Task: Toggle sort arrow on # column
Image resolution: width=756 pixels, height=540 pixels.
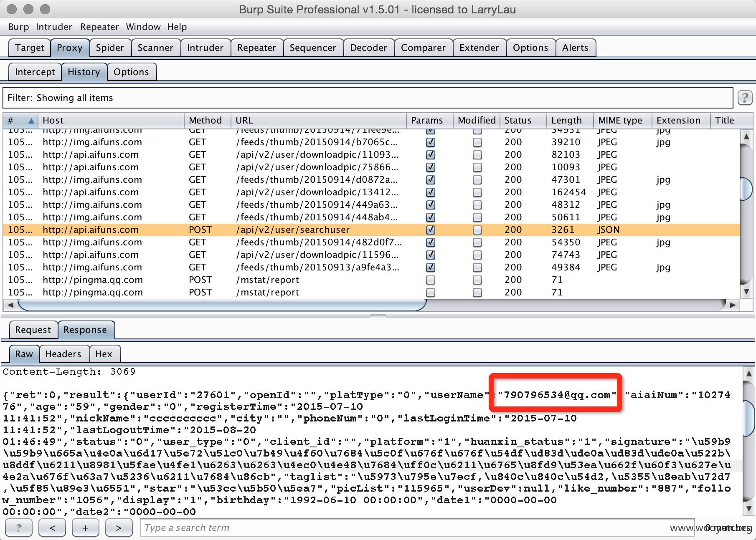Action: point(31,121)
